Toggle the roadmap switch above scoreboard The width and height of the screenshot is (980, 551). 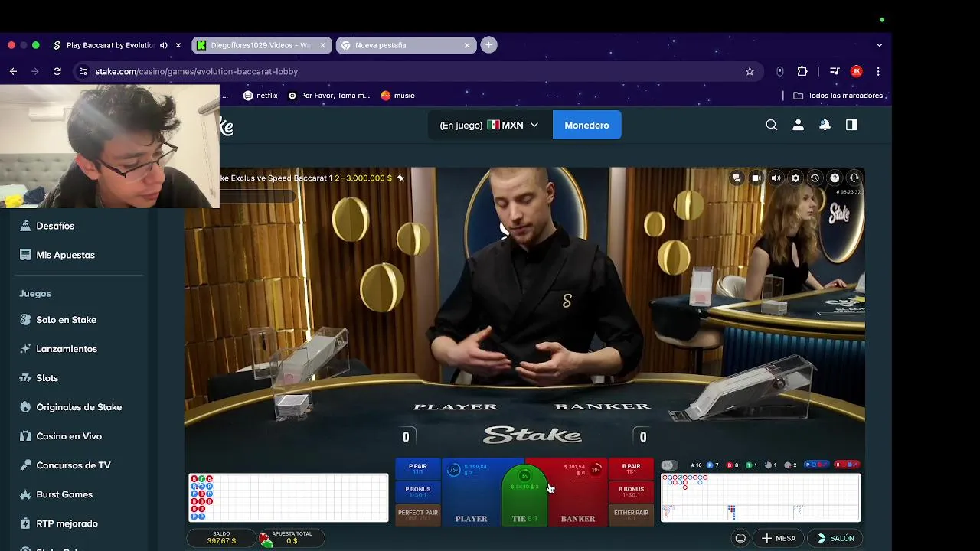668,465
